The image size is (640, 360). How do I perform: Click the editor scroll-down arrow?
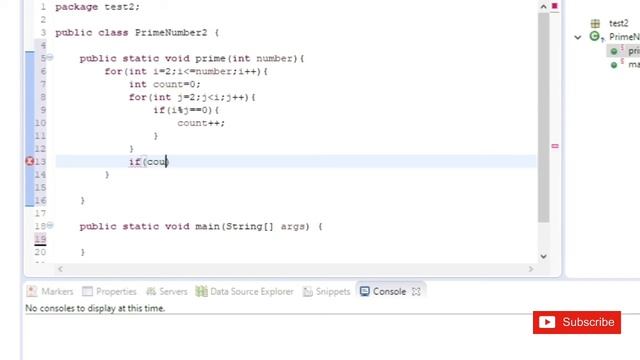pos(543,256)
